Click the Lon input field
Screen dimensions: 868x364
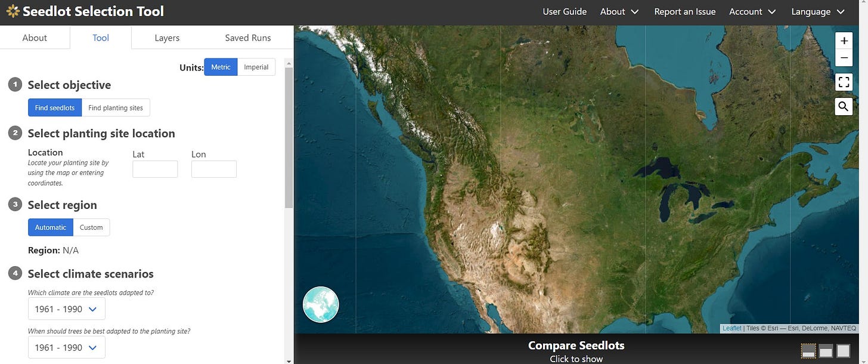pyautogui.click(x=214, y=169)
